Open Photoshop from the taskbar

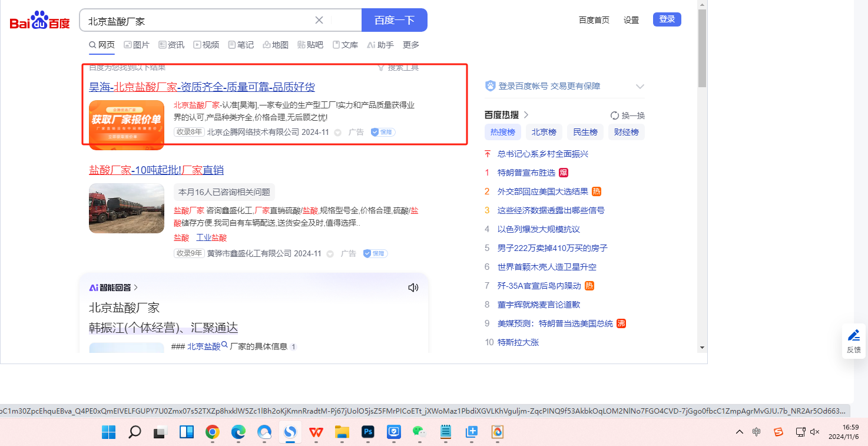pyautogui.click(x=368, y=432)
